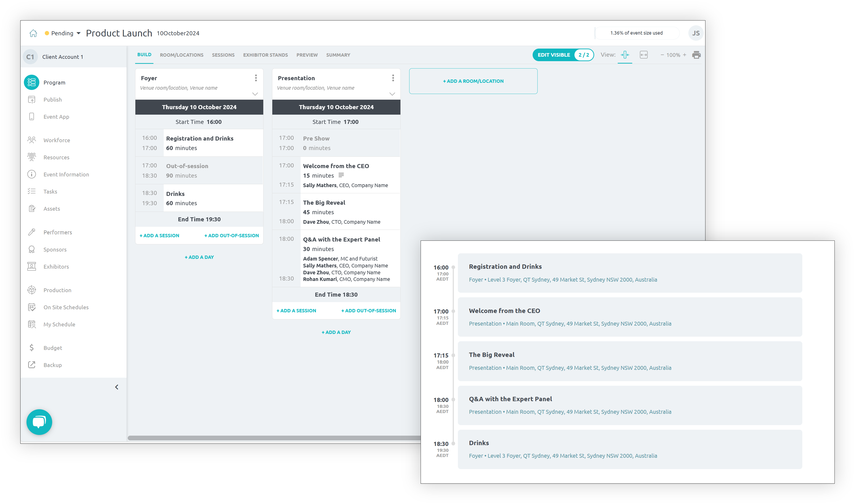The height and width of the screenshot is (504, 855).
Task: Select the Foyer Out-of-session 90 minutes block
Action: (x=199, y=171)
